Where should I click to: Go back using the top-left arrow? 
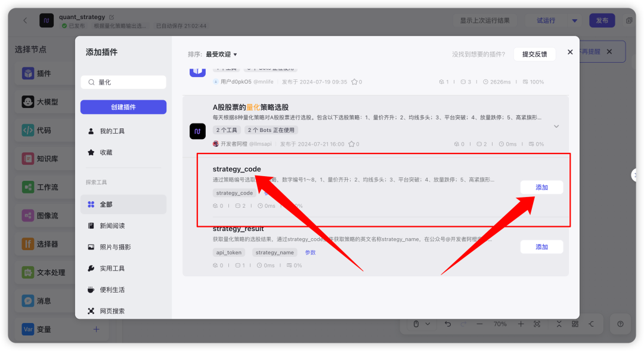click(25, 20)
